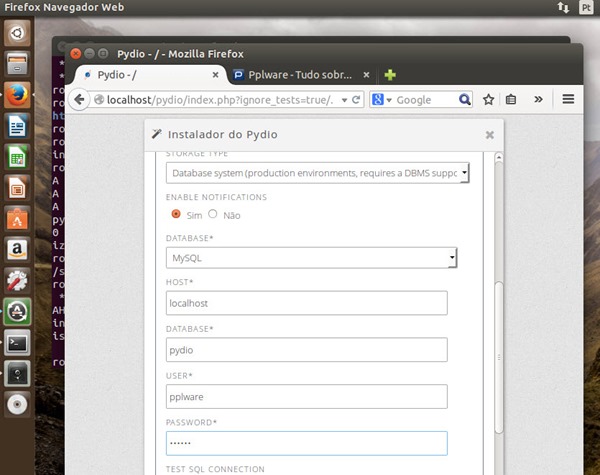
Task: Close the Instalador do Pydio dialog
Action: (489, 135)
